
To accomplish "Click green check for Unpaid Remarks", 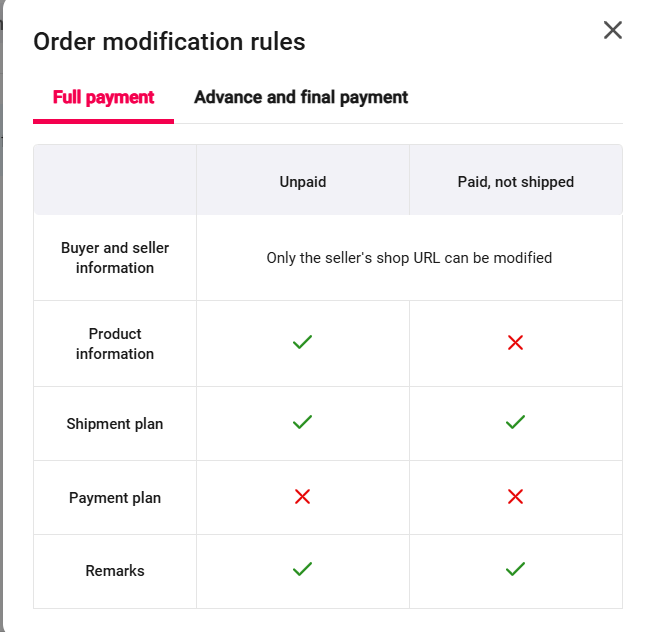I will coord(303,570).
